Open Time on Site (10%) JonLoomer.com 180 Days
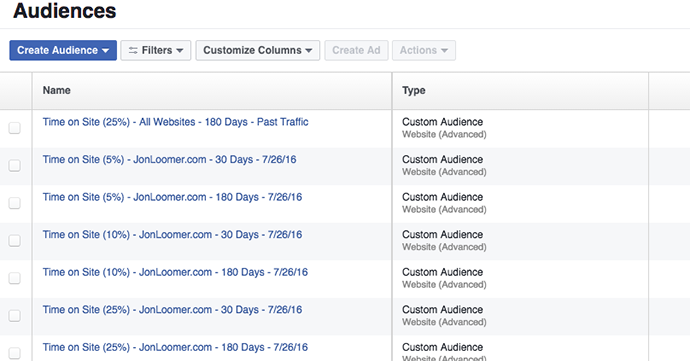The width and height of the screenshot is (690, 361). pos(175,272)
